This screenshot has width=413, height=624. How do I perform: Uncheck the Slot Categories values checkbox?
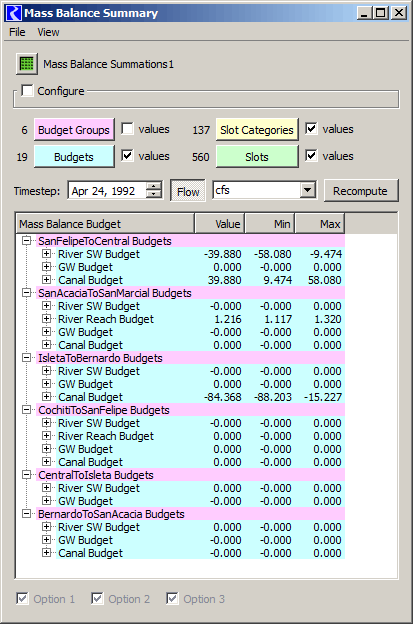coord(311,129)
